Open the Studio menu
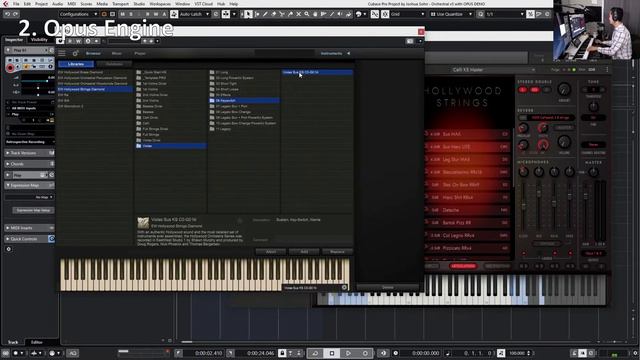Image resolution: width=640 pixels, height=360 pixels. 139,4
